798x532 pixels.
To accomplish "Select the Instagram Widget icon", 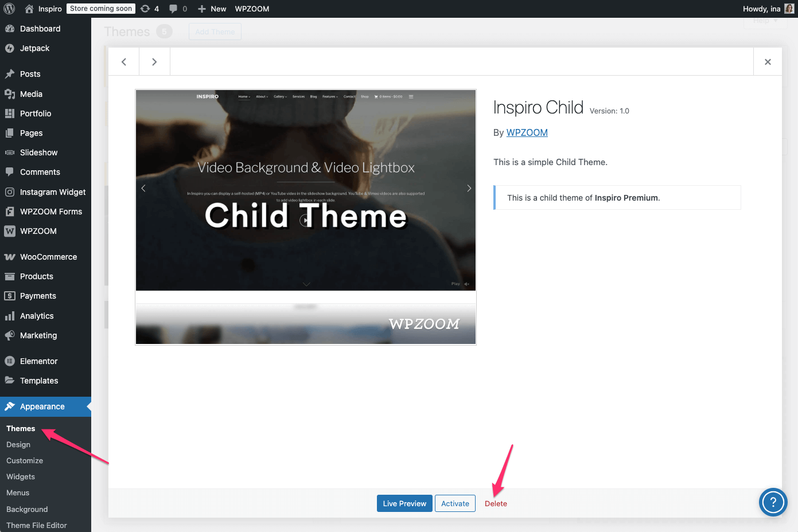I will coord(10,192).
